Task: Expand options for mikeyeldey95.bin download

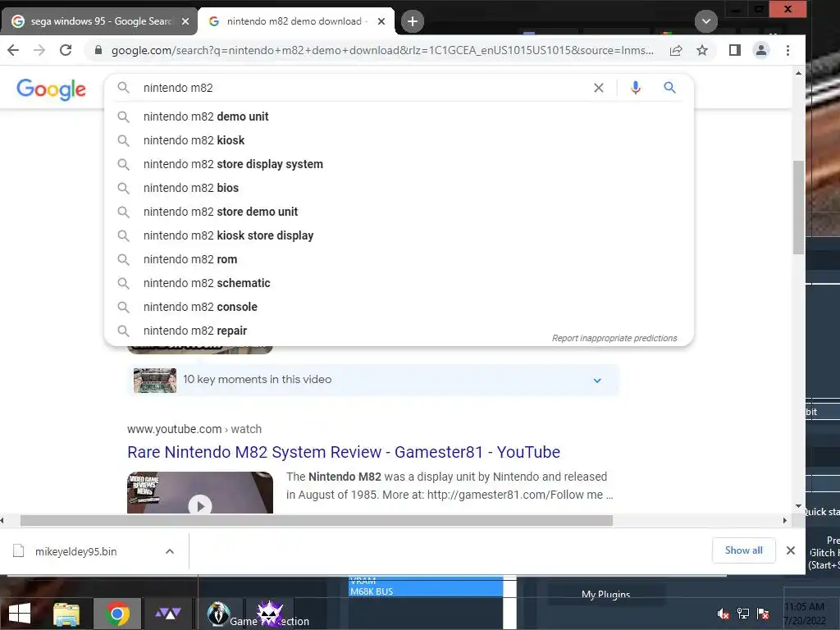Action: [170, 551]
